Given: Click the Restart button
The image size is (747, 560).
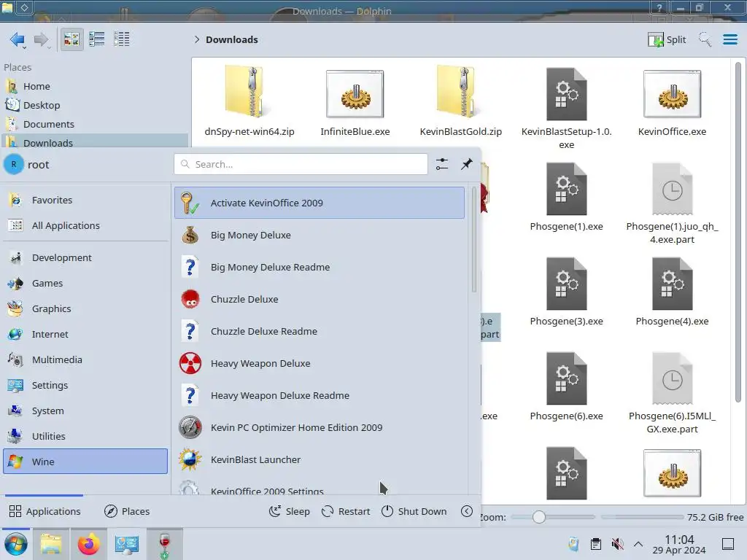Looking at the screenshot, I should tap(346, 511).
